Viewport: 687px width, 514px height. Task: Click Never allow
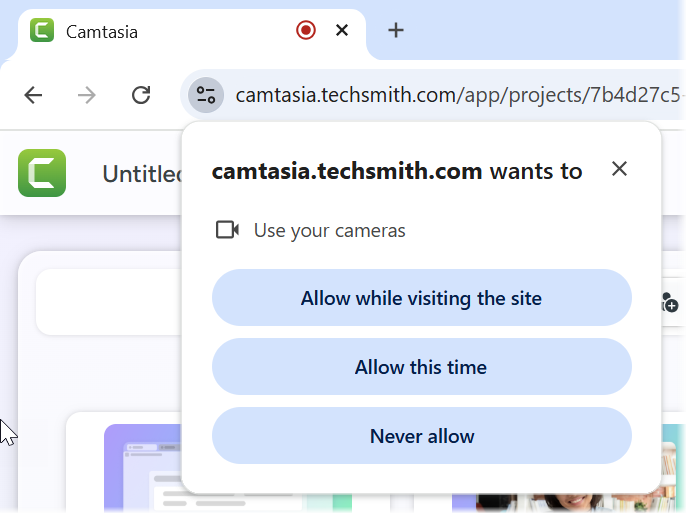(421, 436)
